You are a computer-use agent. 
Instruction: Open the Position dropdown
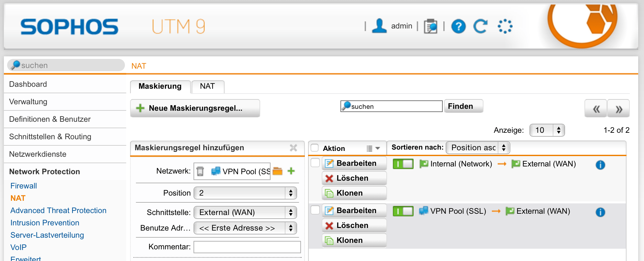coord(245,193)
